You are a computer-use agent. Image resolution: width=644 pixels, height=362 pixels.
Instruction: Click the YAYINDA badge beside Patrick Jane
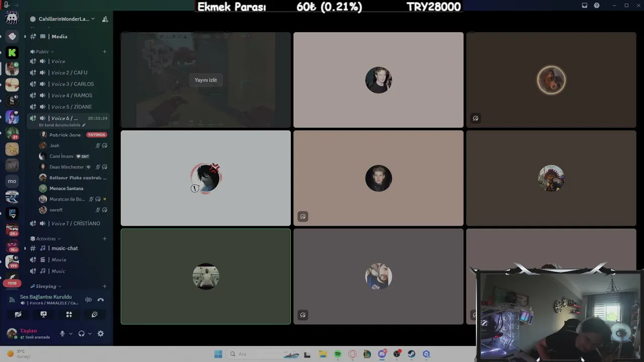pos(96,135)
